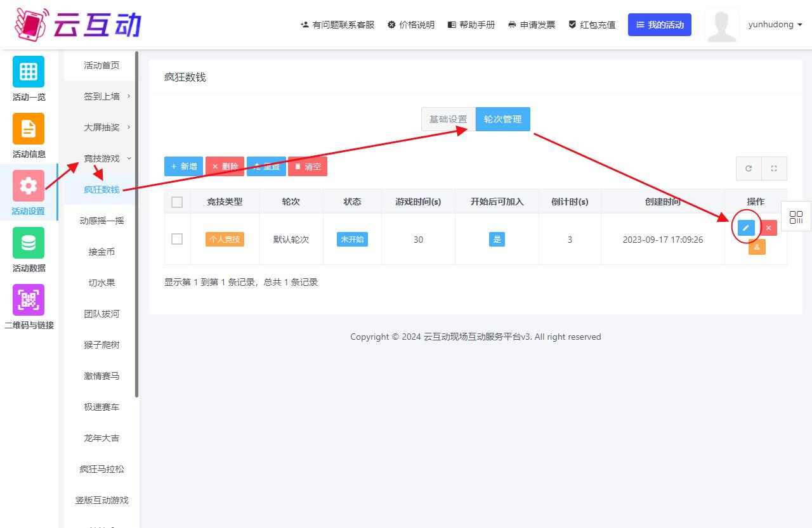812x528 pixels.
Task: Open 活动信息 in the sidebar
Action: [29, 136]
